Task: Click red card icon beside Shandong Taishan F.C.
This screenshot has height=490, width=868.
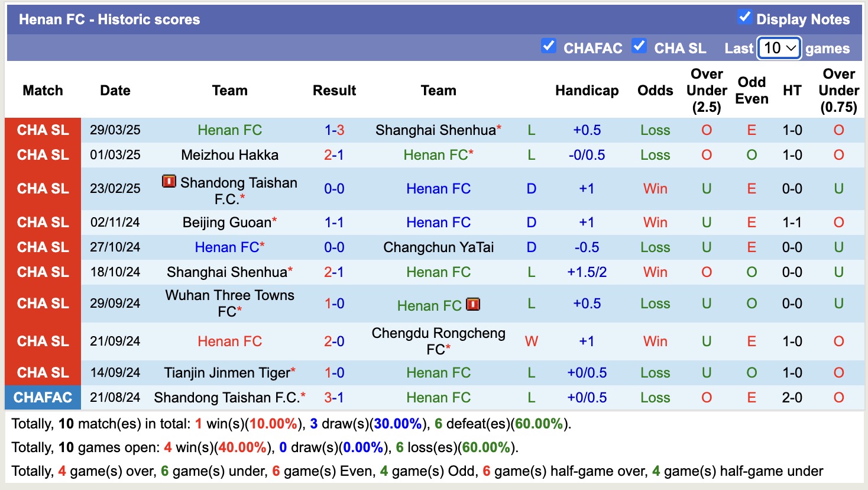Action: pos(169,182)
